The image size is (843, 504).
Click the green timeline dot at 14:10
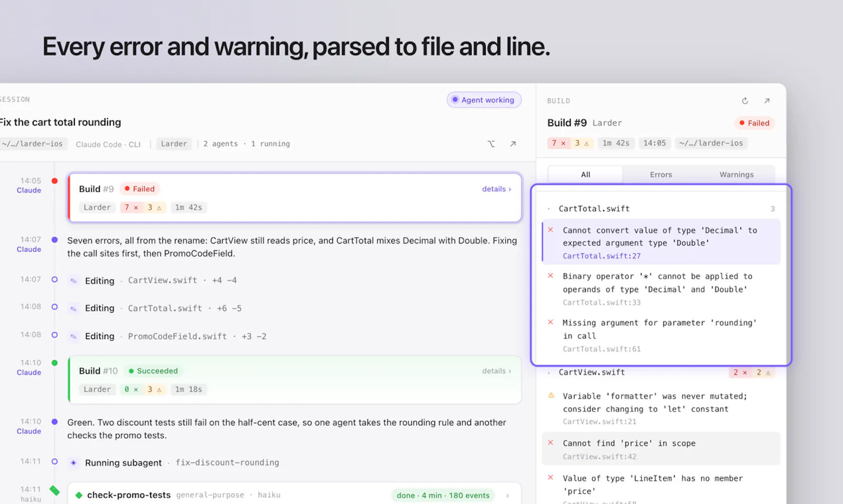point(55,362)
